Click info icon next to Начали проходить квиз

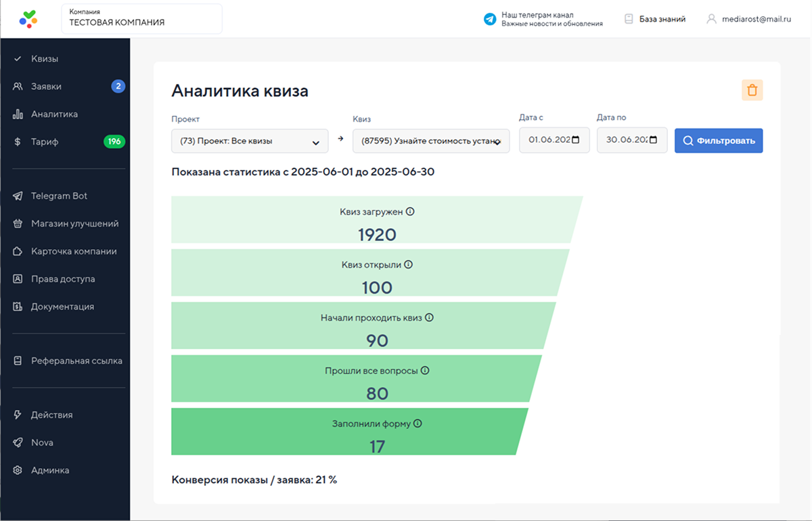point(429,317)
